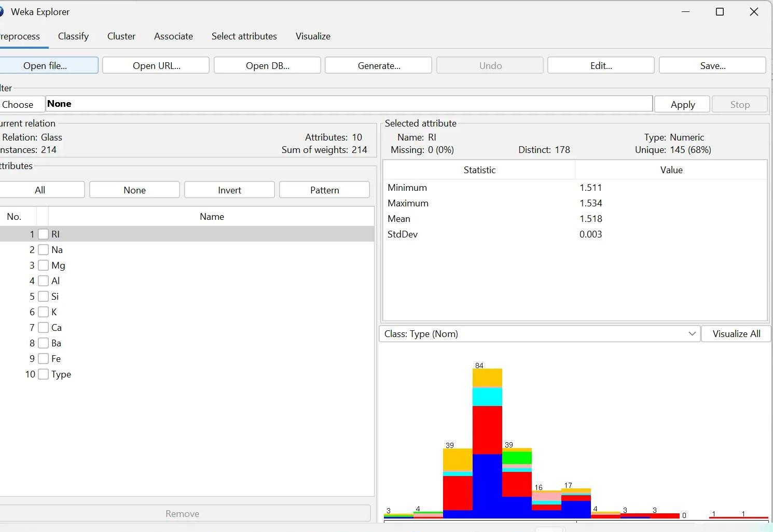This screenshot has height=532, width=773.
Task: Save the current dataset
Action: click(712, 65)
